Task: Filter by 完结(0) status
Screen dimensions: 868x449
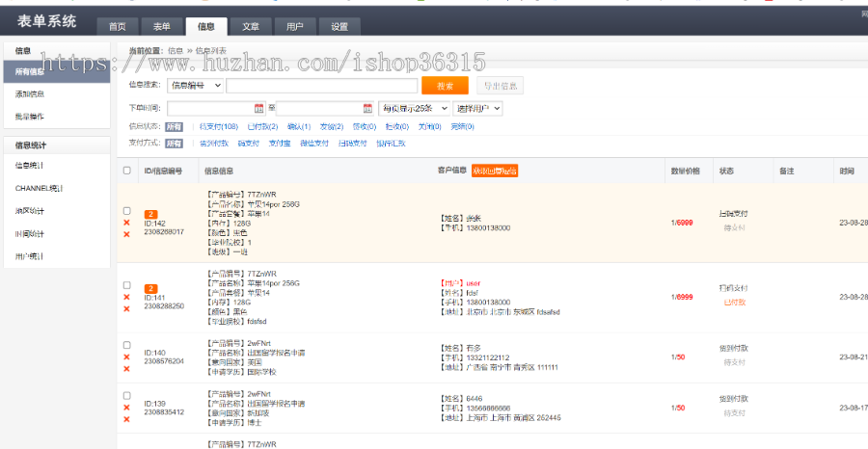Action: [462, 126]
